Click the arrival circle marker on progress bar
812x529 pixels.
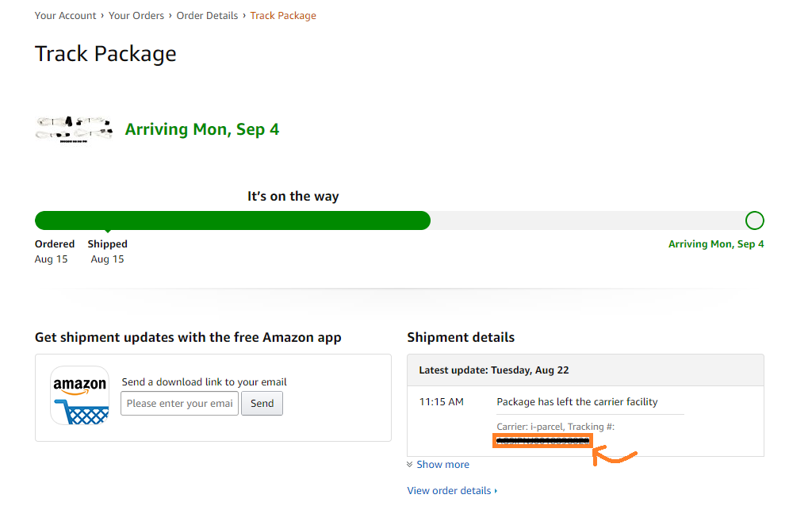click(755, 220)
